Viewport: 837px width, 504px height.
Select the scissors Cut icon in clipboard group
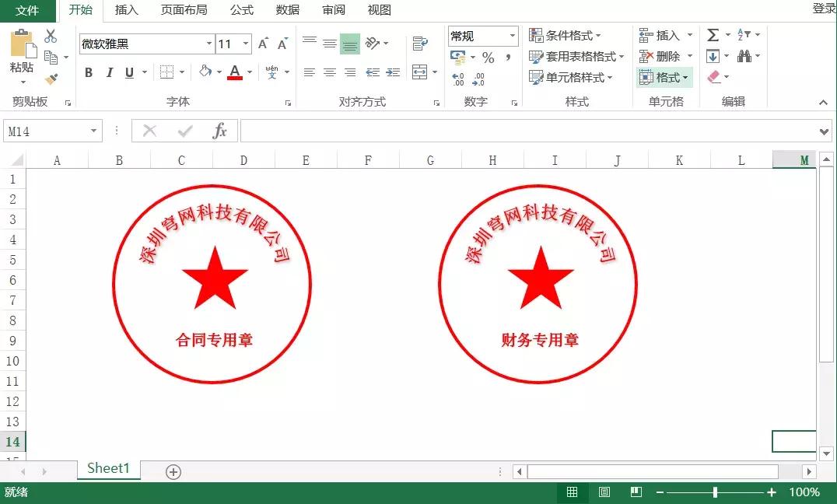coord(50,33)
